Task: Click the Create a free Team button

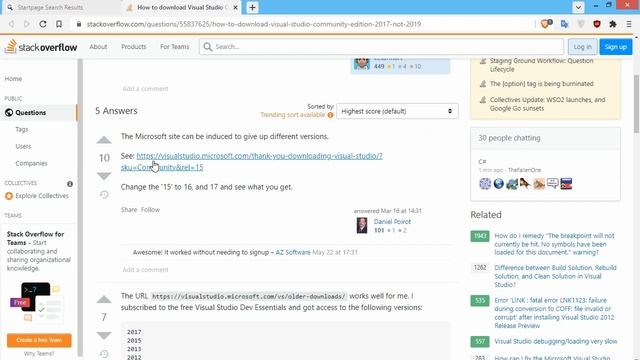Action: pos(39,340)
